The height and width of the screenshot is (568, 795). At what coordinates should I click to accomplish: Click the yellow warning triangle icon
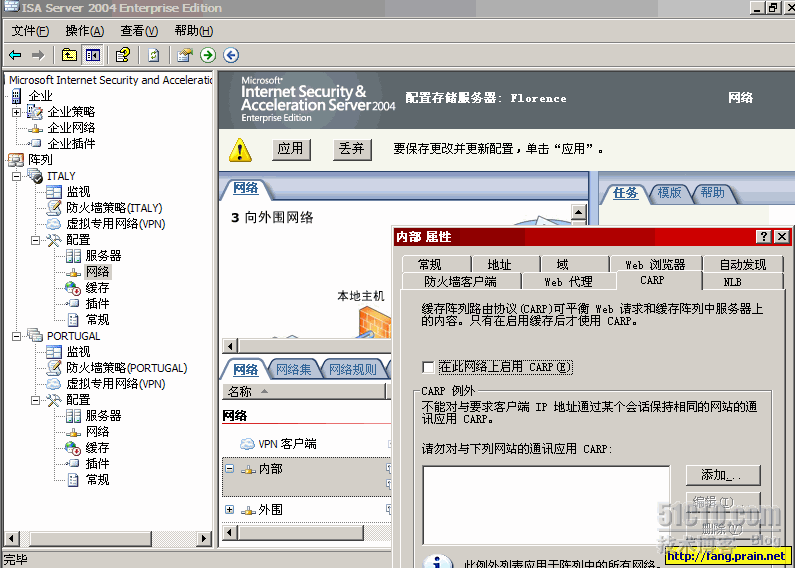point(240,150)
